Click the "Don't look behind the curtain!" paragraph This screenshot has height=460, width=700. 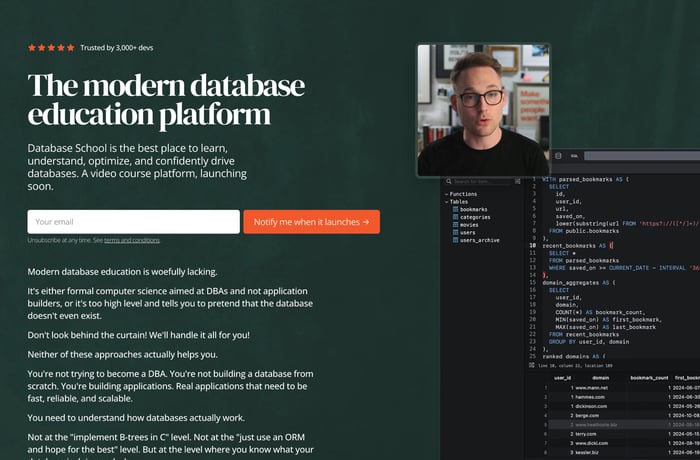tap(138, 335)
